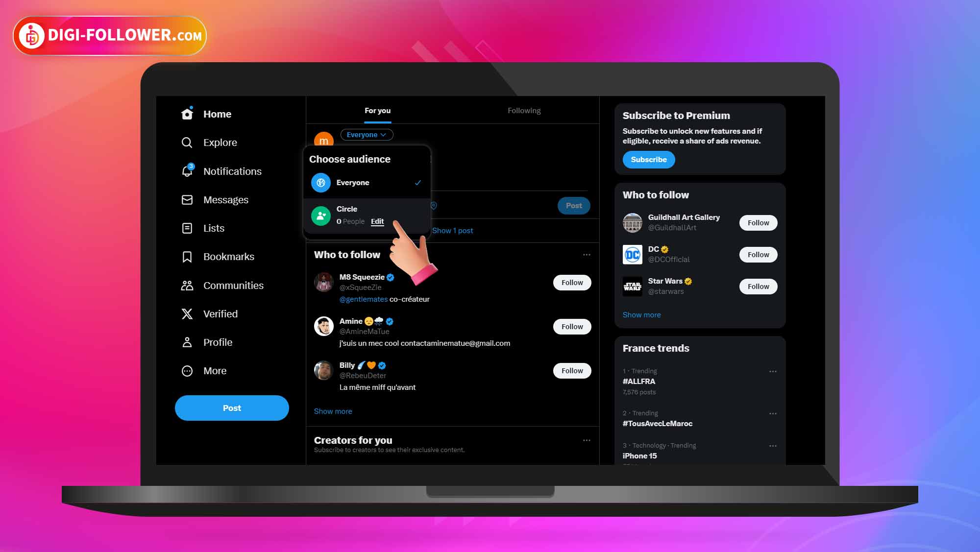Click the Bookmarks icon in sidebar
This screenshot has width=980, height=552.
pyautogui.click(x=188, y=257)
